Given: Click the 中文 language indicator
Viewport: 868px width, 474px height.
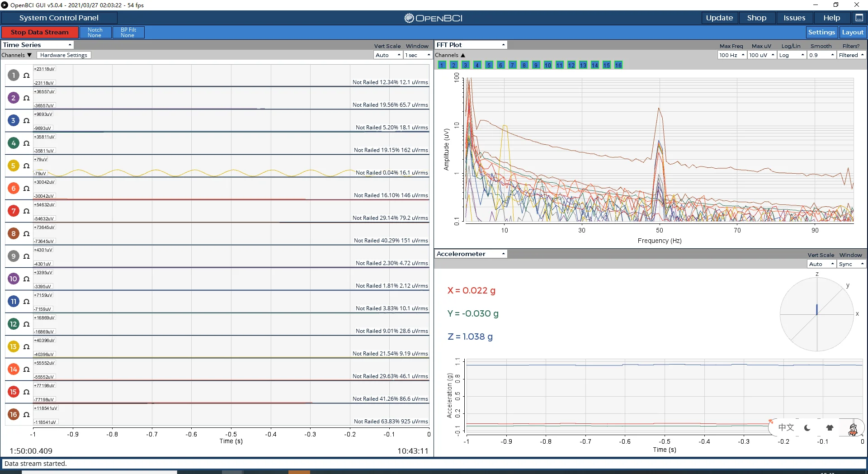Looking at the screenshot, I should point(786,427).
